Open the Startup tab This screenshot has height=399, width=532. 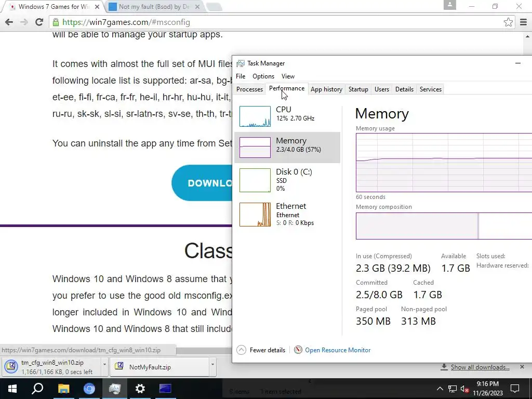click(358, 89)
